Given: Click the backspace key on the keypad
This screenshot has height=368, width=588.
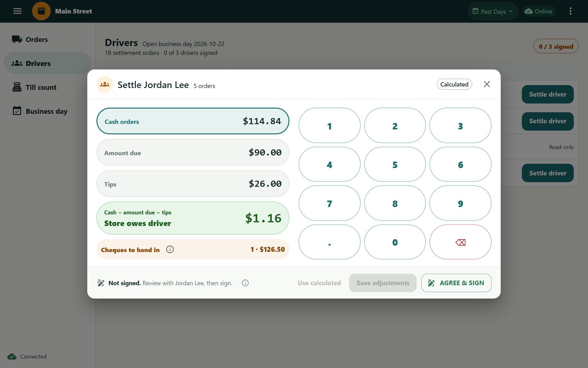Looking at the screenshot, I should (460, 242).
